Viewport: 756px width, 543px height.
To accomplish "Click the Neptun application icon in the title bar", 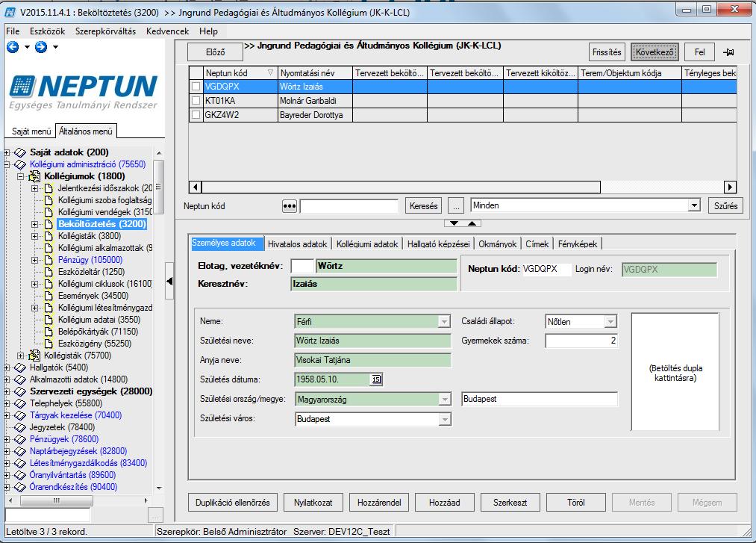I will [10, 12].
